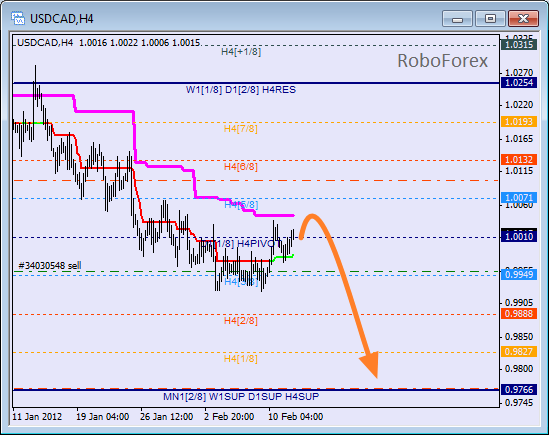The image size is (549, 435).
Task: Select the 1.0132 price label
Action: click(x=519, y=160)
